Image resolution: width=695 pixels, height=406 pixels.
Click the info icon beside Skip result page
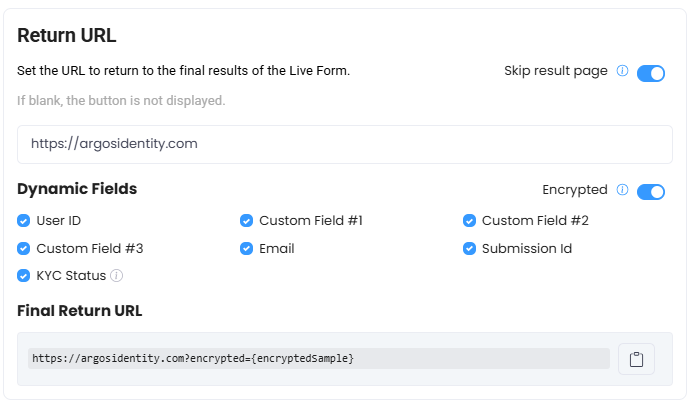[622, 71]
